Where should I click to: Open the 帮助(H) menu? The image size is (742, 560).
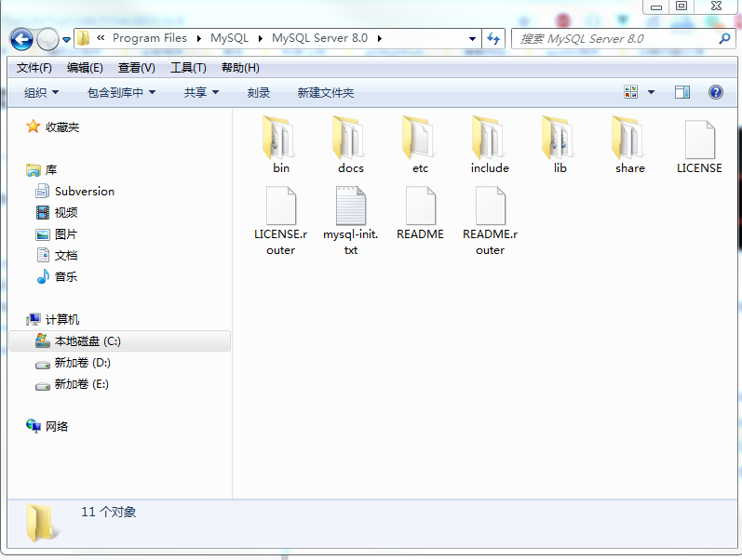click(240, 68)
